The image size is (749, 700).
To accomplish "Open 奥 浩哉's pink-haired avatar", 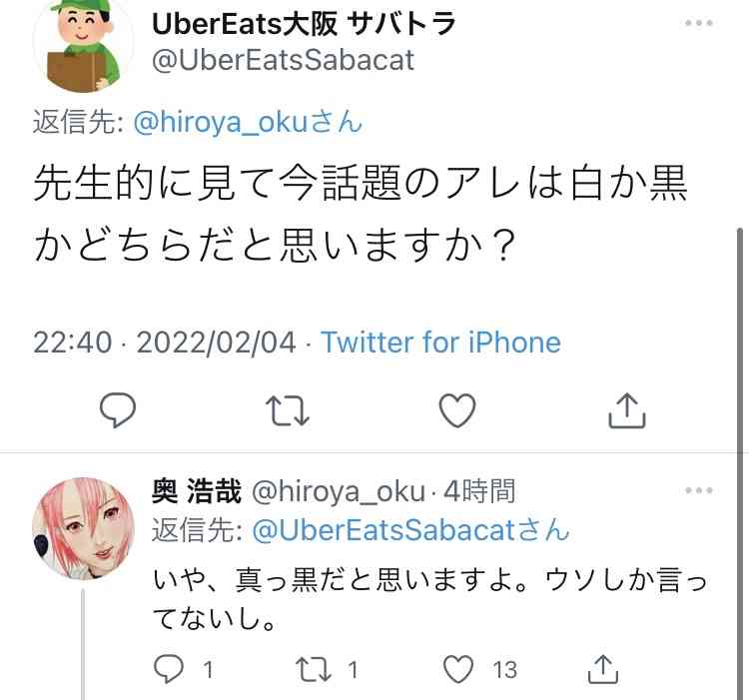I will click(83, 528).
